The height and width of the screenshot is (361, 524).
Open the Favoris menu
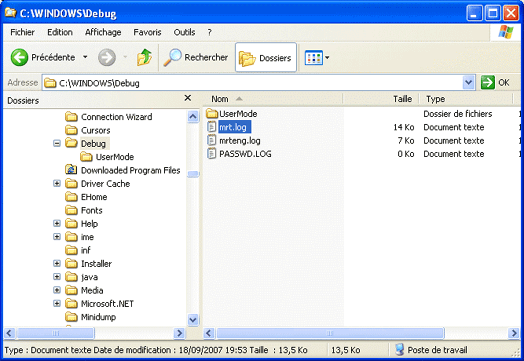point(147,32)
